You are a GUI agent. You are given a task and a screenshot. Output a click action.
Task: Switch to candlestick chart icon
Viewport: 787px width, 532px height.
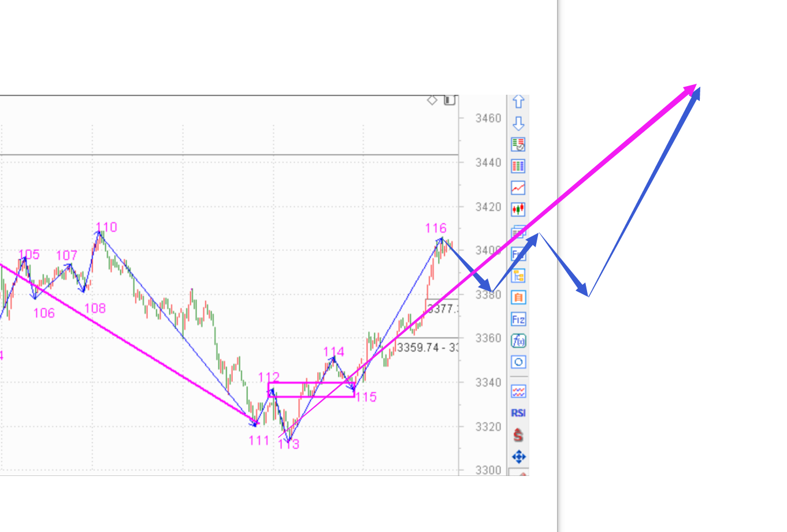point(518,209)
